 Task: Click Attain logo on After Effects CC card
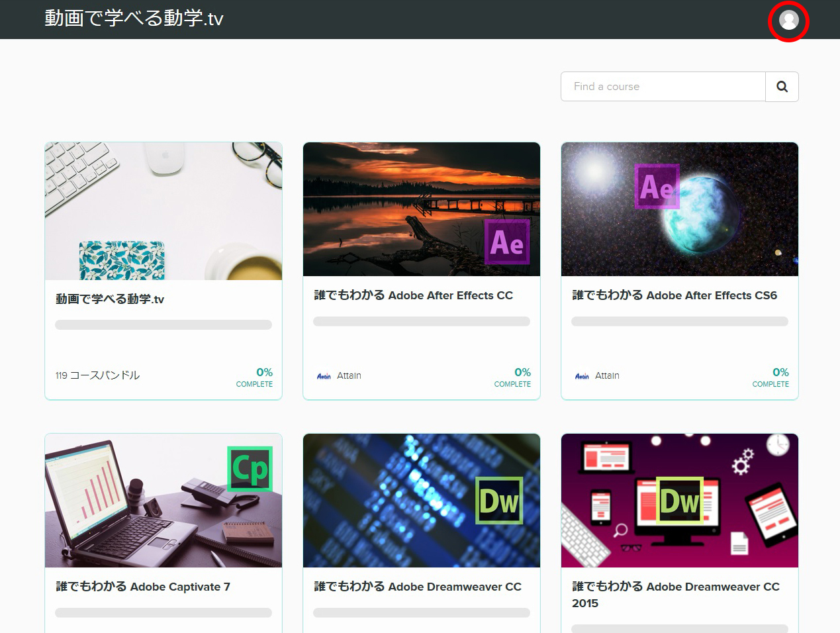324,376
